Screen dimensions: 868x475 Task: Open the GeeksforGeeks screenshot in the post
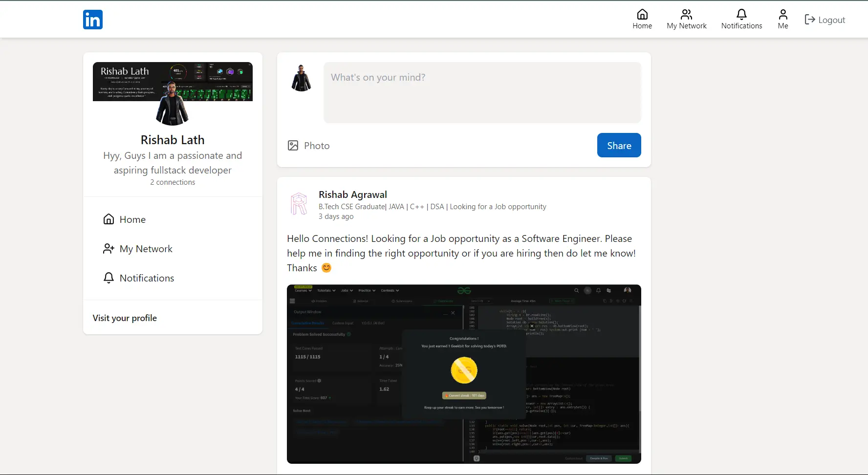(x=463, y=374)
